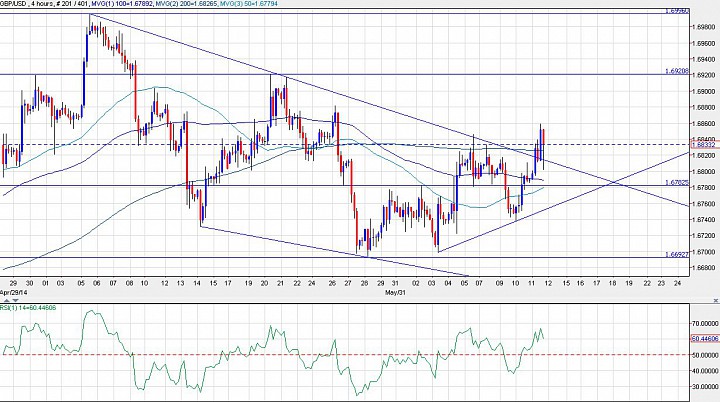The width and height of the screenshot is (720, 402).
Task: Click the Apr/29/14 date label
Action: coord(14,292)
